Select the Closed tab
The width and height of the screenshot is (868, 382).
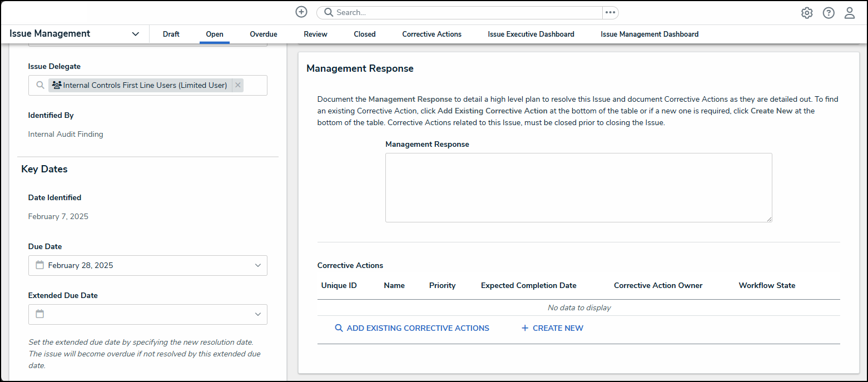pos(364,34)
